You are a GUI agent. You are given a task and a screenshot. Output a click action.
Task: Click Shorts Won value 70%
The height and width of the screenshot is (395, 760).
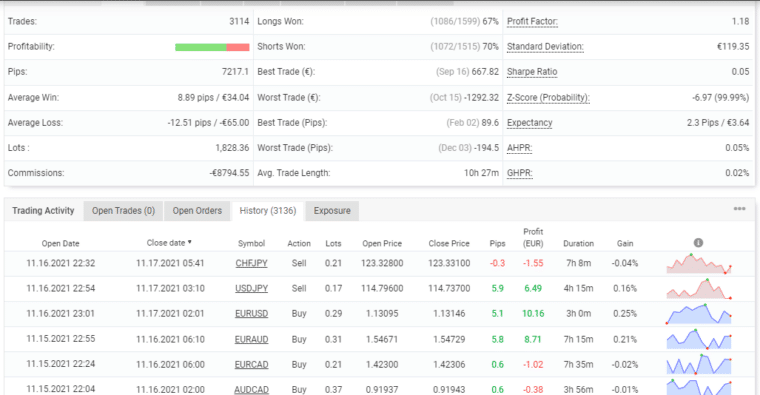pyautogui.click(x=491, y=47)
